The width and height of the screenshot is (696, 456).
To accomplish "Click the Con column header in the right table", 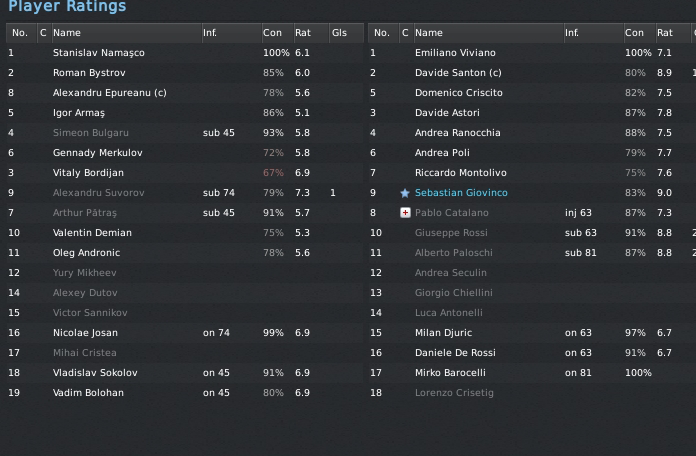I will (x=634, y=33).
